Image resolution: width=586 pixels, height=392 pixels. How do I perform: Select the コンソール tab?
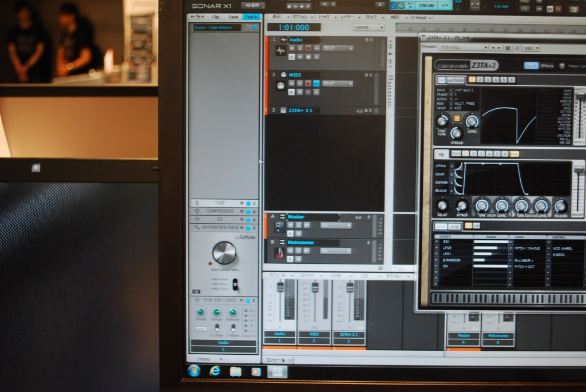click(275, 360)
